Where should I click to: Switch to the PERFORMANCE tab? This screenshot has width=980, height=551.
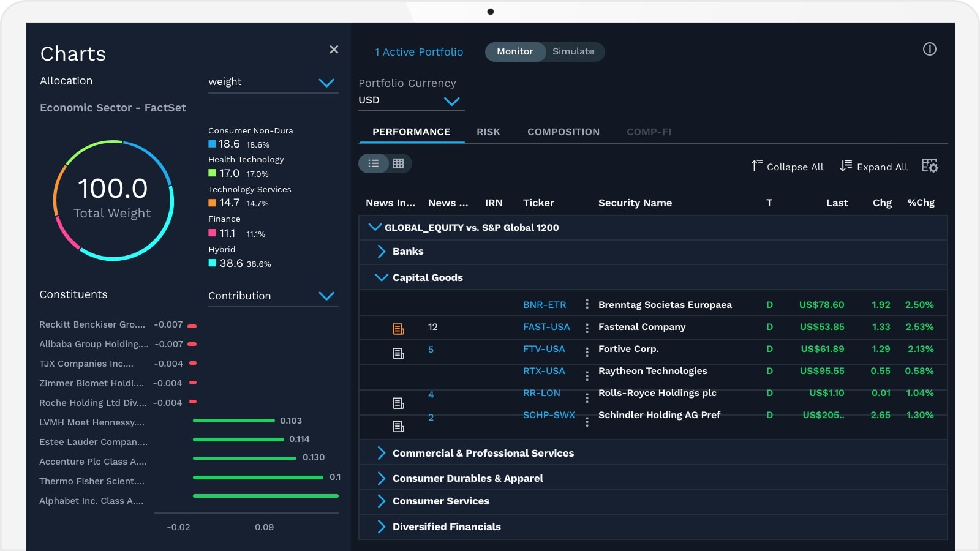pyautogui.click(x=412, y=132)
